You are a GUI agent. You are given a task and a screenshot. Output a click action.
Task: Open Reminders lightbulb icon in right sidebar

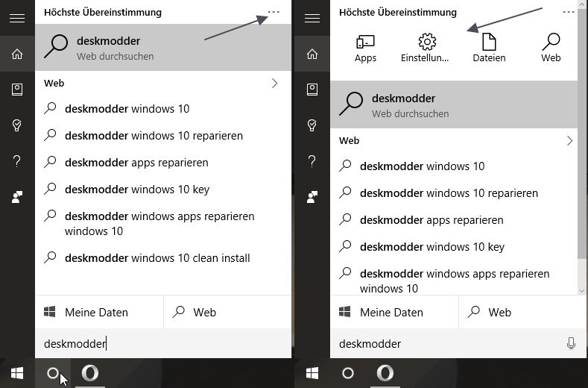(312, 125)
